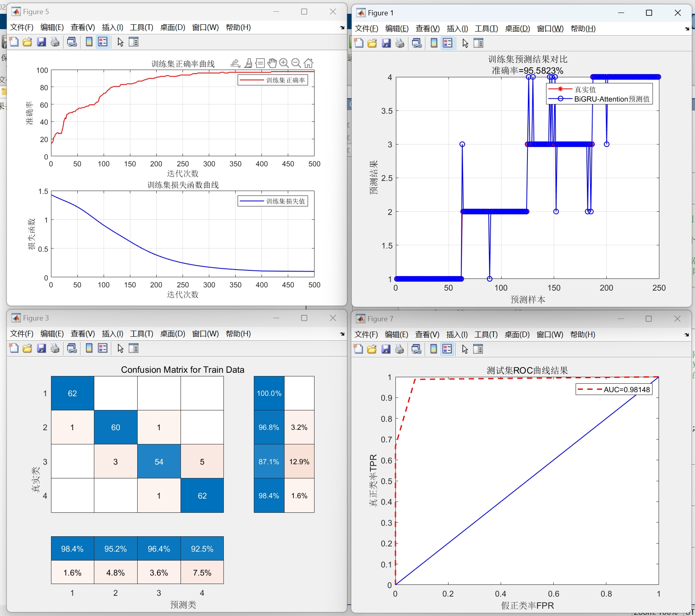Select the confusion matrix cell showing 62
695x616 pixels.
(x=72, y=393)
